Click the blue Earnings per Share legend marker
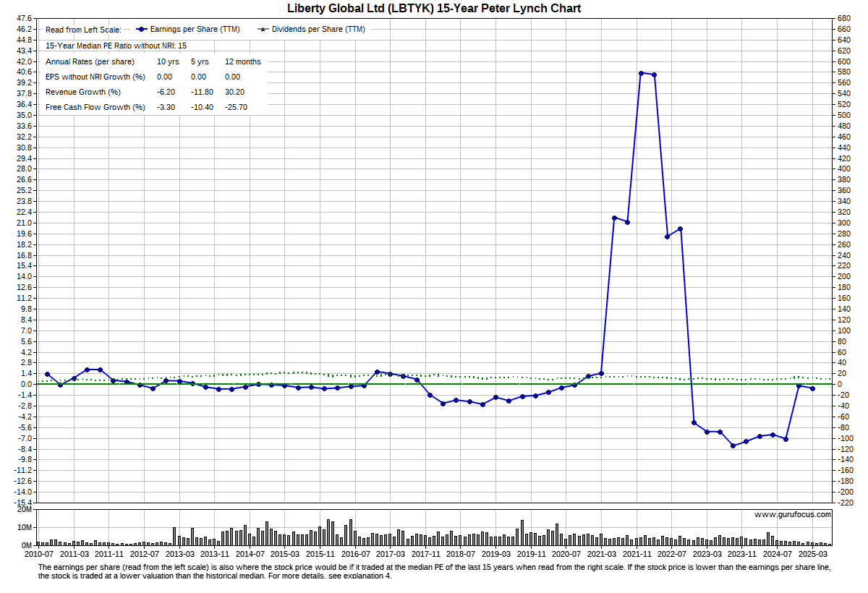 point(140,30)
